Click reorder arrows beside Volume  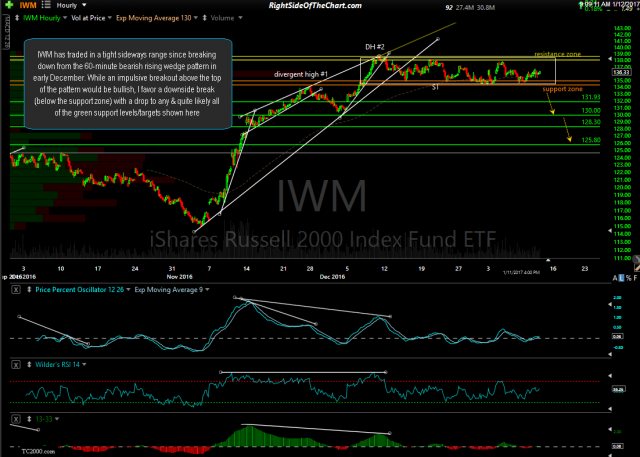(204, 18)
